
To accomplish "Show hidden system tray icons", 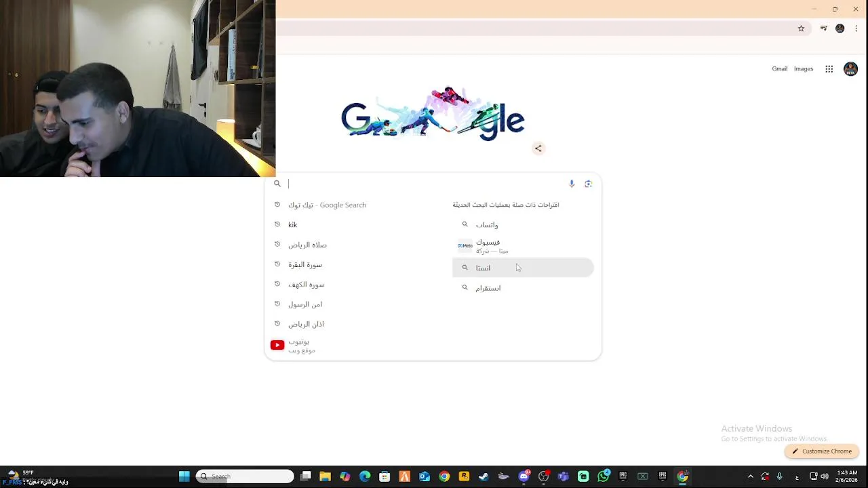I will 750,476.
